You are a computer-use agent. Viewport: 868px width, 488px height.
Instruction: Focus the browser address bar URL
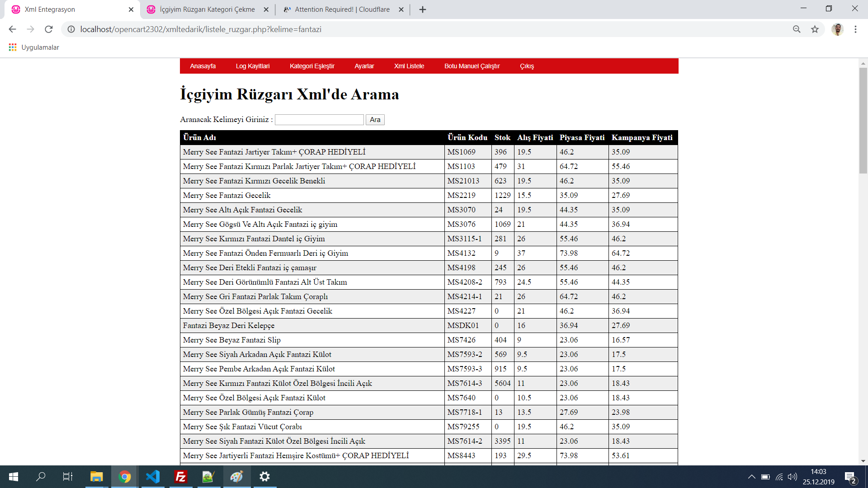[x=201, y=29]
